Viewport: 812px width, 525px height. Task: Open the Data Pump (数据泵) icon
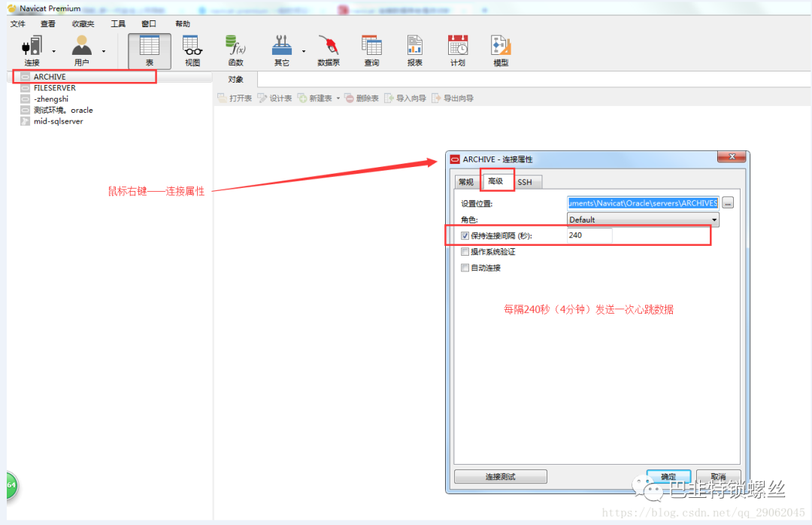pyautogui.click(x=329, y=51)
